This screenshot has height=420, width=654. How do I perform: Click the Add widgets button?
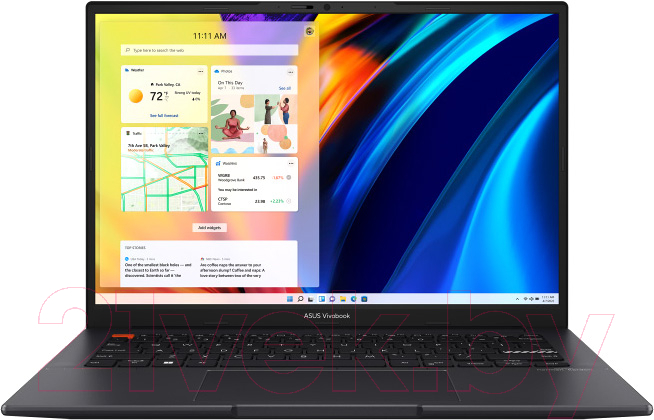pos(209,228)
